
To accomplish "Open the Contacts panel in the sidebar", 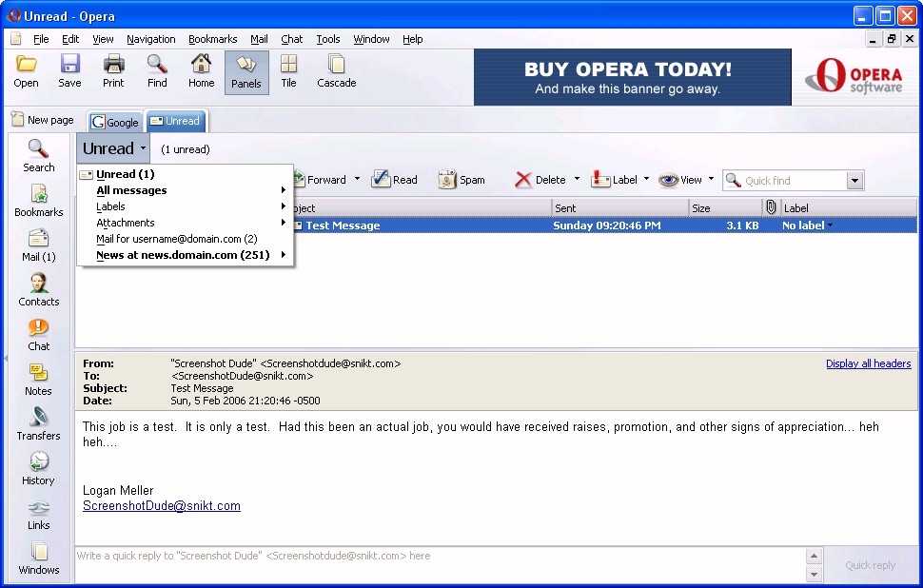I will click(38, 289).
